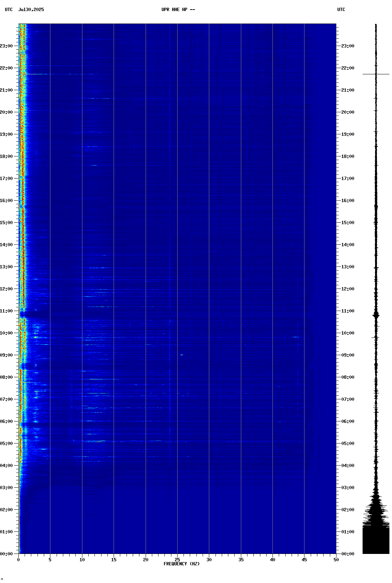
Task: Click the left axis 01:00 time label
Action: tap(6, 532)
